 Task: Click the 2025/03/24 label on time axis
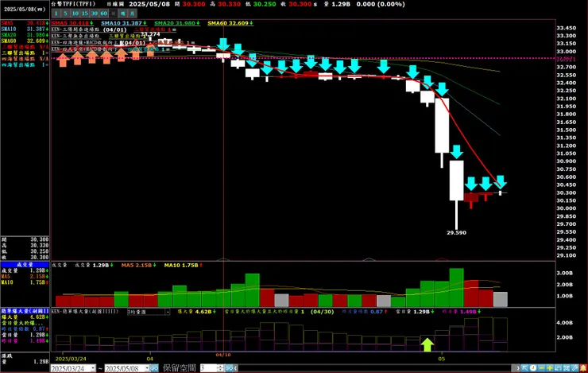tap(71, 359)
